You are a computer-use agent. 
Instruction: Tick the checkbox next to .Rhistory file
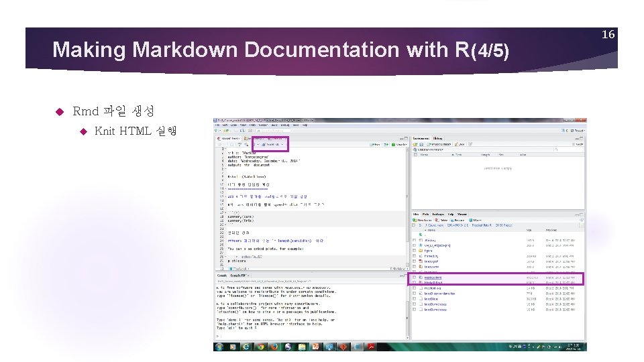pos(414,240)
